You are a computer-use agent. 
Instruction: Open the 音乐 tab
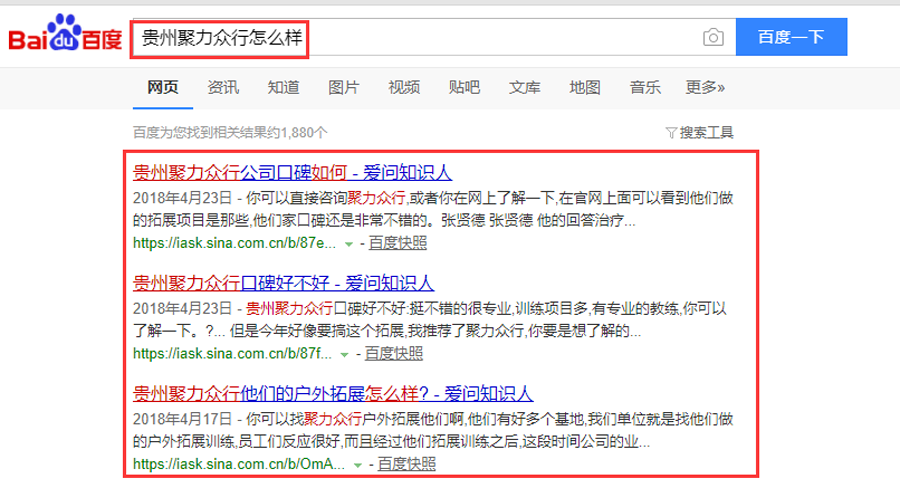645,87
